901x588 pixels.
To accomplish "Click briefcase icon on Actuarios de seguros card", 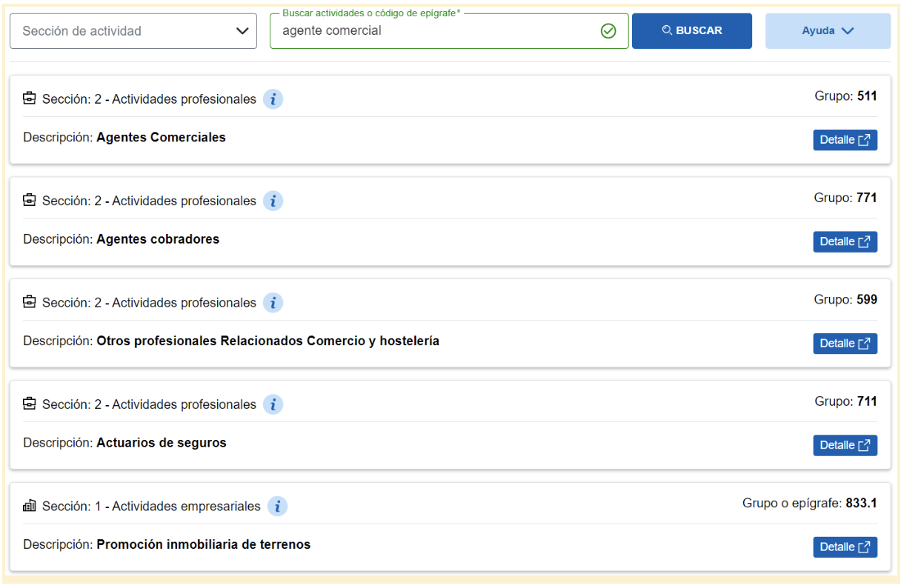I will pyautogui.click(x=30, y=404).
